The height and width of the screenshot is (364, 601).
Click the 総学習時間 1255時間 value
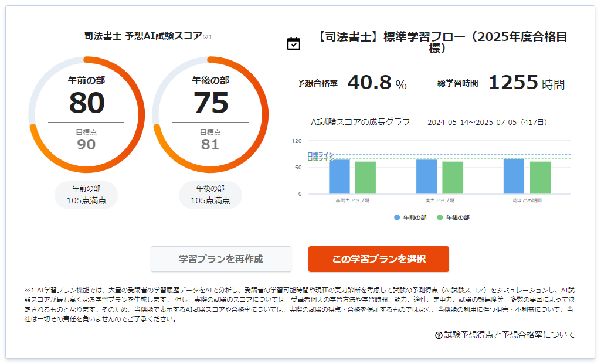click(527, 83)
